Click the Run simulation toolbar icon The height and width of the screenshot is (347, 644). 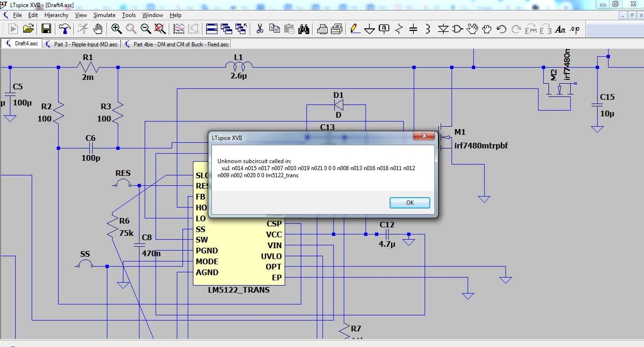tap(13, 29)
